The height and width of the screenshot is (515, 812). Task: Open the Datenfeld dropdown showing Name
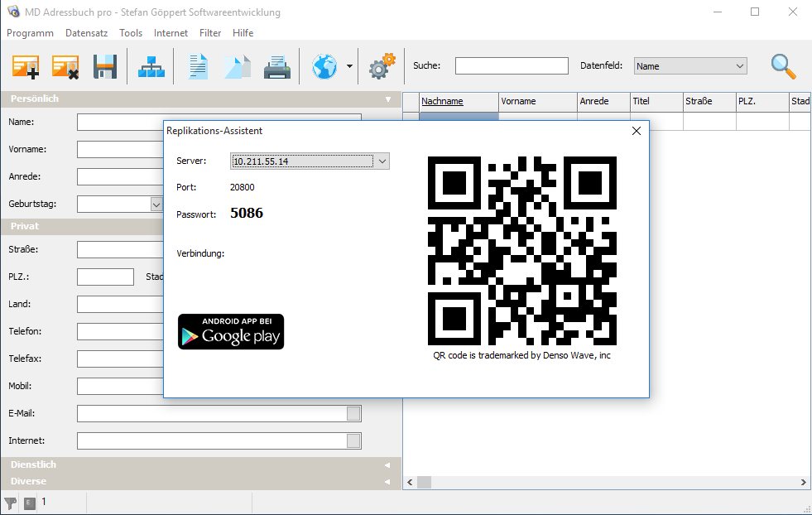[739, 66]
